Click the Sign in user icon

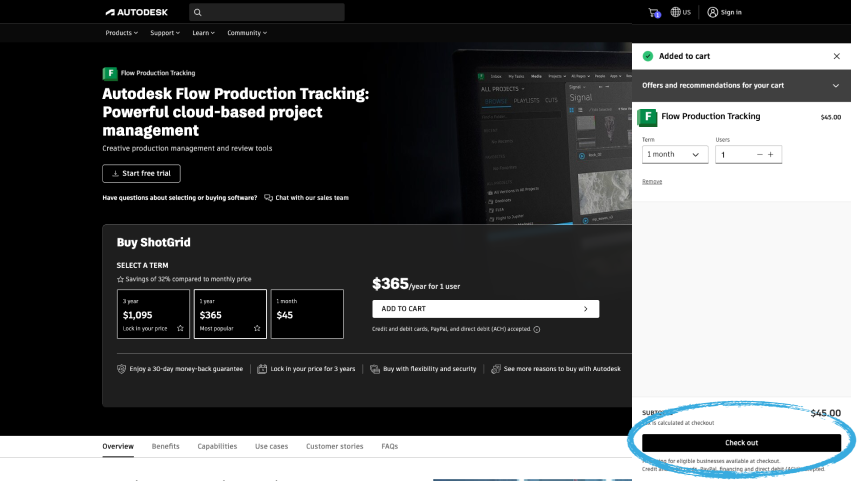point(712,12)
